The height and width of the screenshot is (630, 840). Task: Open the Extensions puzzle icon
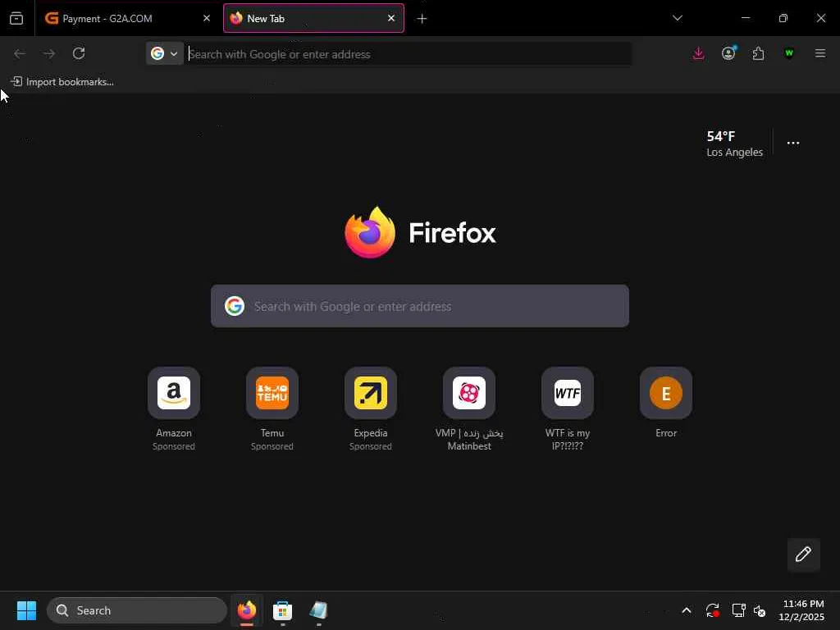pyautogui.click(x=758, y=53)
